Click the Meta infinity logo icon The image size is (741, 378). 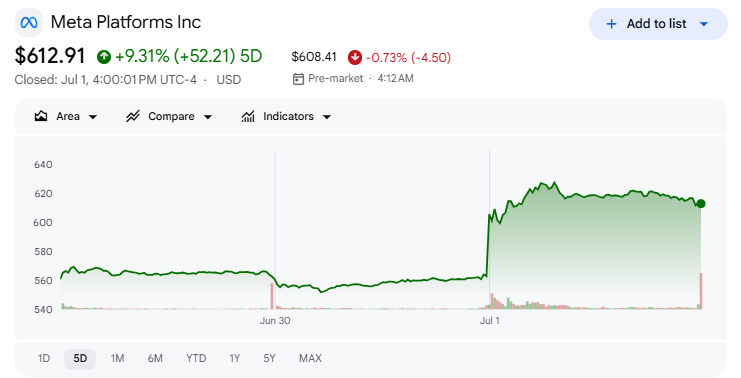tap(29, 22)
